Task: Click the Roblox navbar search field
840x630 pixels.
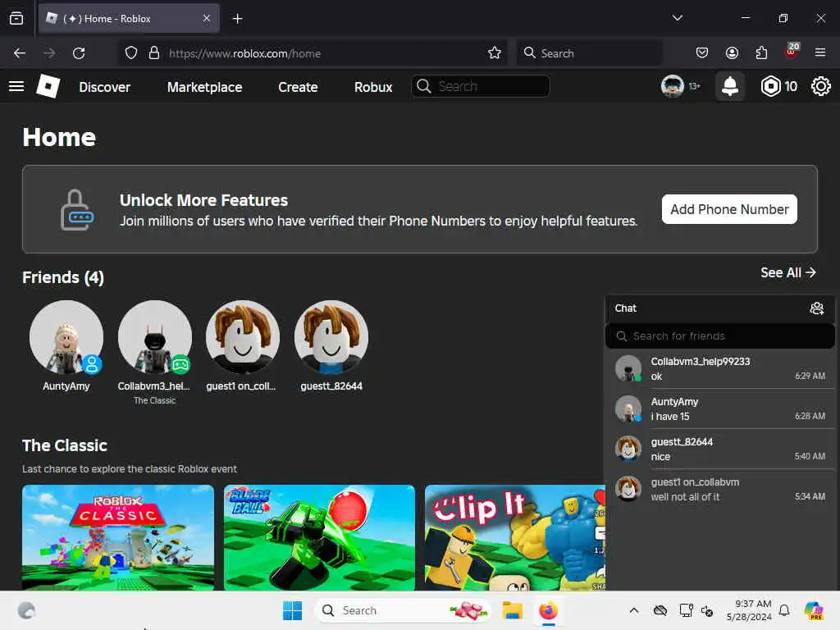Action: click(x=480, y=86)
